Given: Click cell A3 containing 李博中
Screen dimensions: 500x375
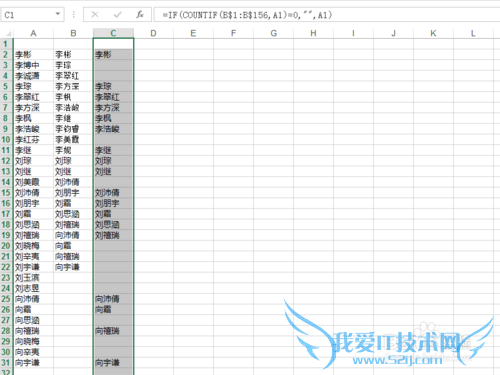Looking at the screenshot, I should click(33, 65).
